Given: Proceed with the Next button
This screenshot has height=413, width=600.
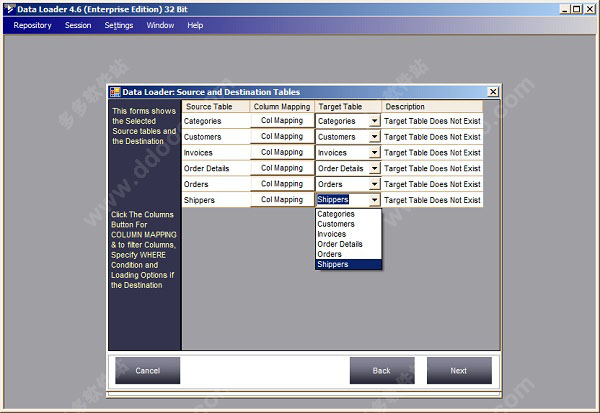Looking at the screenshot, I should point(459,371).
